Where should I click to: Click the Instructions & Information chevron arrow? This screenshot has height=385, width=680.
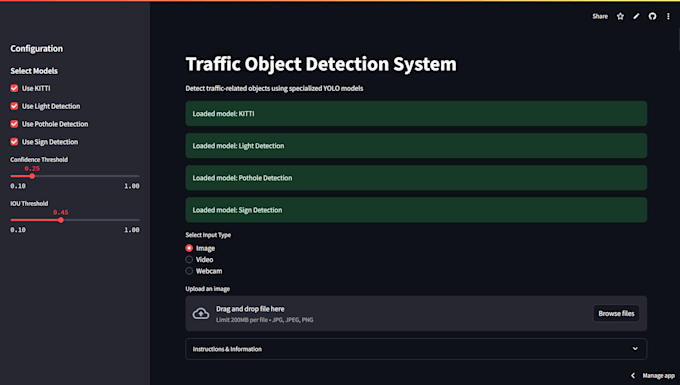pyautogui.click(x=635, y=349)
